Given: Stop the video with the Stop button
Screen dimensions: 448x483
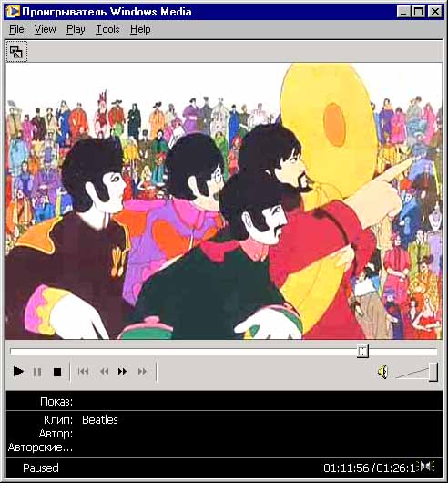Looking at the screenshot, I should 57,372.
